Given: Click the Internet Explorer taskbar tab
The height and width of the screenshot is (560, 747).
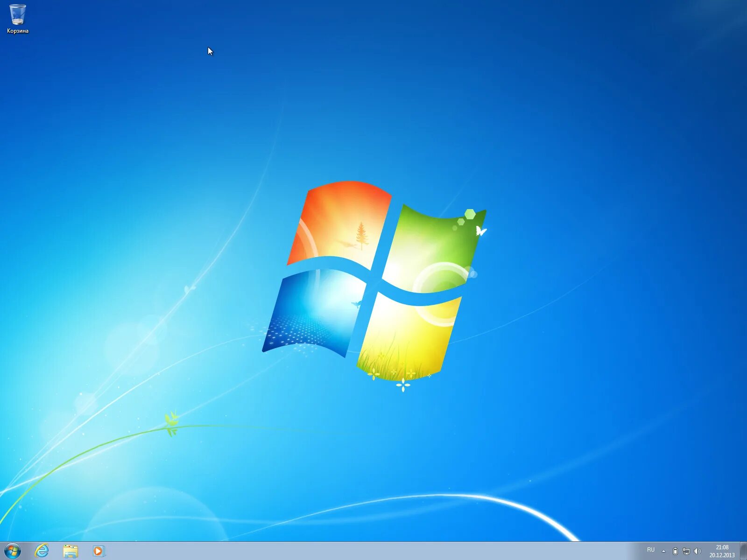Looking at the screenshot, I should 42,551.
